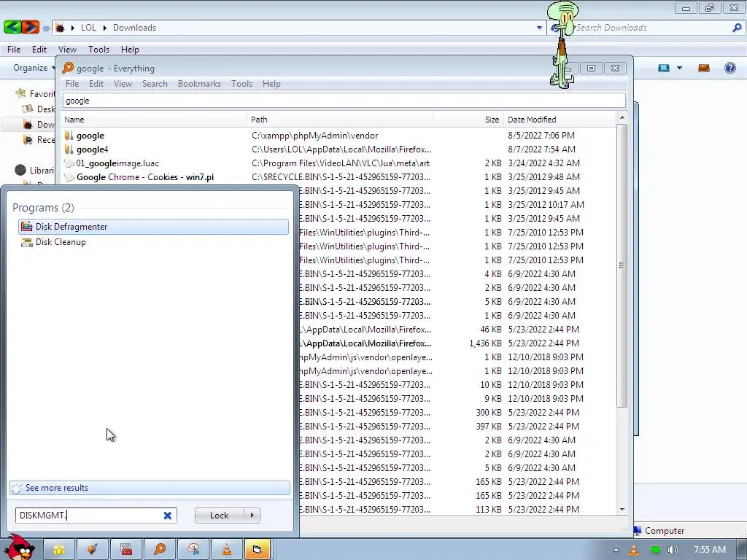Open the Snipping Tool taskbar icon

[x=193, y=550]
